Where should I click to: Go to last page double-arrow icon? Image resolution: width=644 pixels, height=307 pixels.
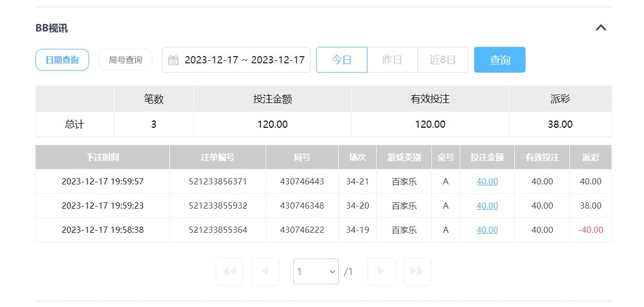tap(417, 271)
